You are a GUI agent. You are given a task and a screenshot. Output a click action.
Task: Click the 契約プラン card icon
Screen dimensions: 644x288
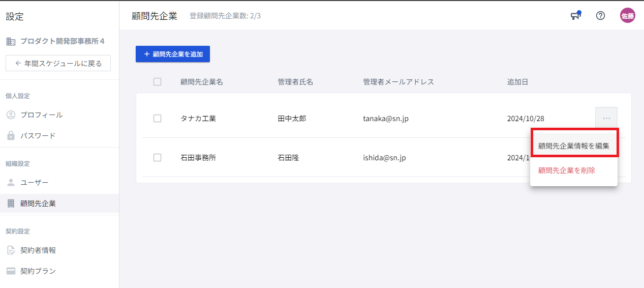tap(11, 271)
